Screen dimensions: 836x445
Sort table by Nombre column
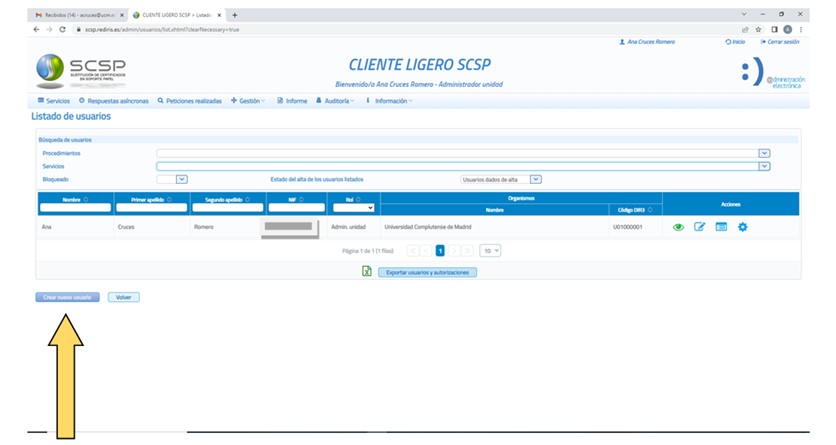pyautogui.click(x=86, y=199)
